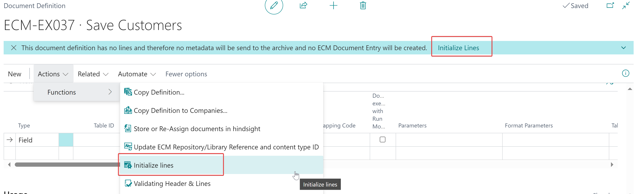The width and height of the screenshot is (644, 194).
Task: Click Fewer options button
Action: click(x=186, y=74)
